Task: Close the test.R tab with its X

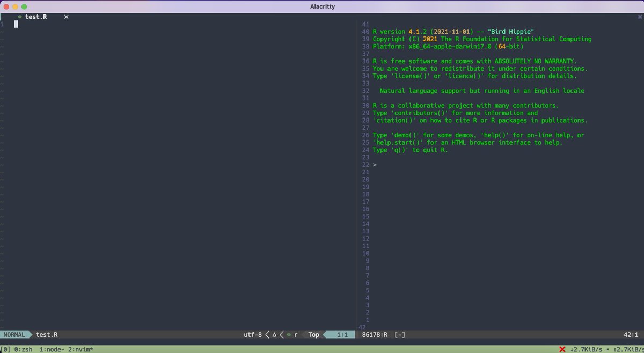Action: 67,17
